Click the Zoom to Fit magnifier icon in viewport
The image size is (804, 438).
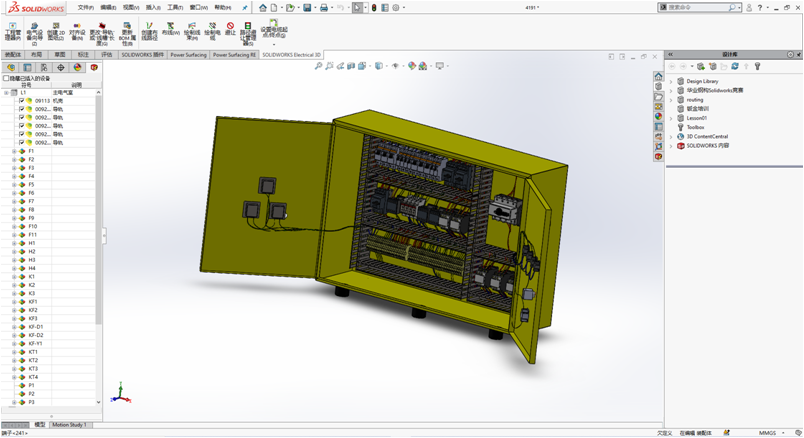click(x=318, y=66)
